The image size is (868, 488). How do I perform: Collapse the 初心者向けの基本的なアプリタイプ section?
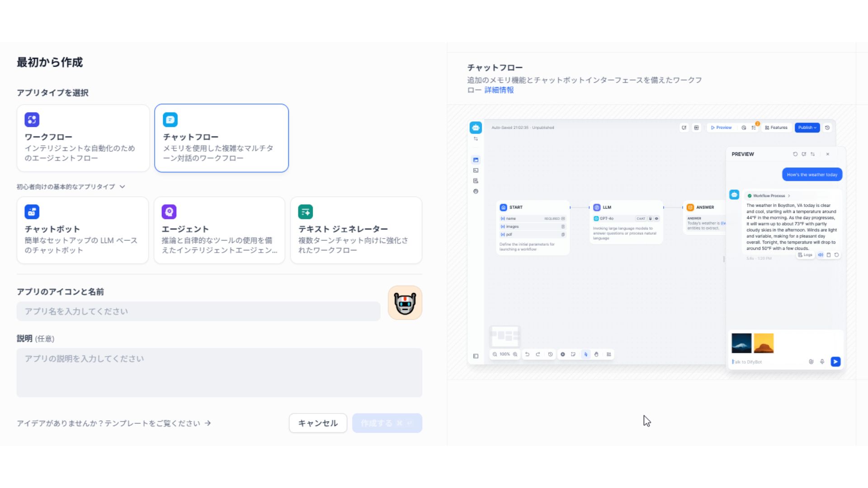point(122,186)
